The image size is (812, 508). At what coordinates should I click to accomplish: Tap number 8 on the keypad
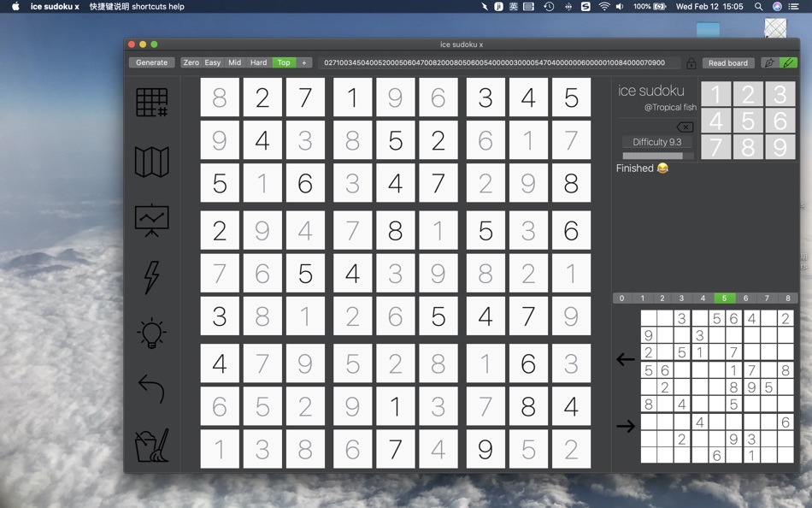[x=748, y=147]
